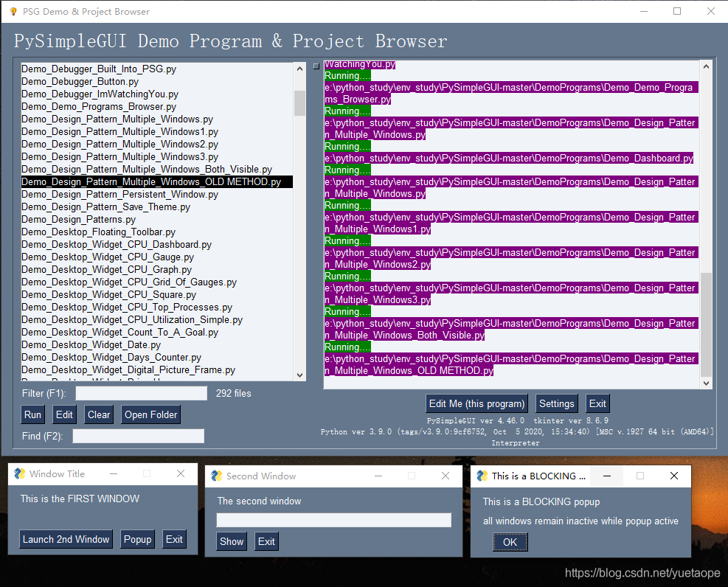The image size is (728, 587).
Task: Select Demo_Demo_Programs_Browser.py
Action: point(157,106)
